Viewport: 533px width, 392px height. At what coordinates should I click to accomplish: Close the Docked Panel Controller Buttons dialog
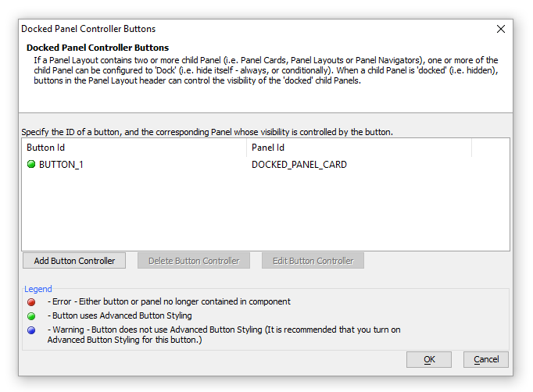(x=501, y=29)
